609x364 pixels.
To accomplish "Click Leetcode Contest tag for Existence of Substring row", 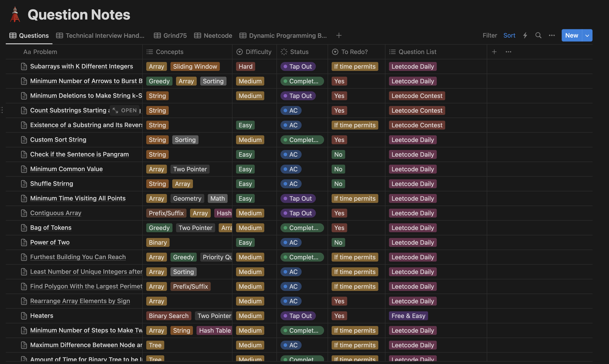I will [417, 125].
